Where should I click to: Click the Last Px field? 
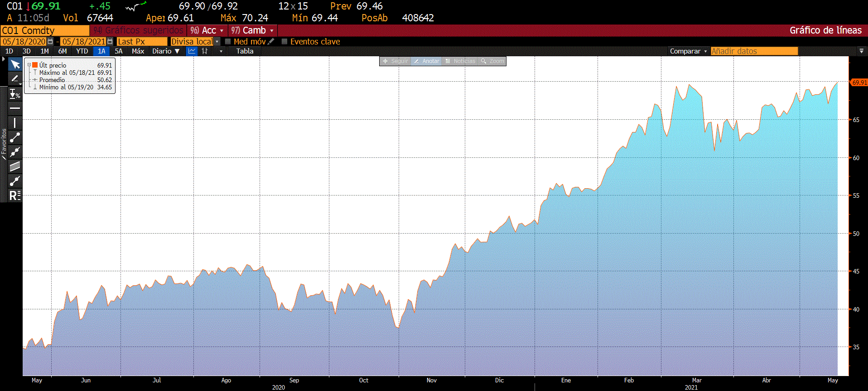point(142,41)
